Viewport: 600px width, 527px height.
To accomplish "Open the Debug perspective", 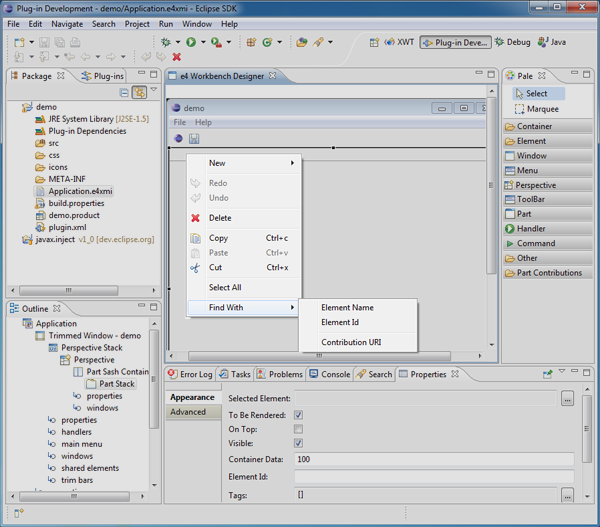I will [x=512, y=43].
